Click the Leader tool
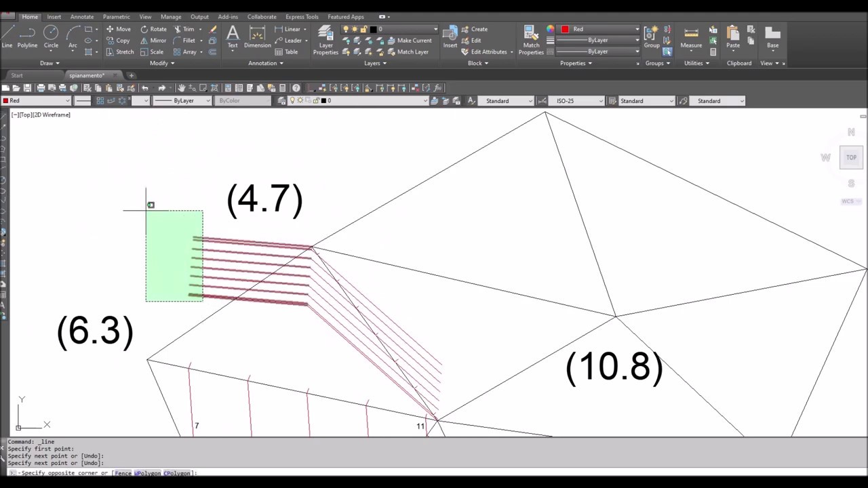Viewport: 868px width, 488px height. tap(288, 41)
